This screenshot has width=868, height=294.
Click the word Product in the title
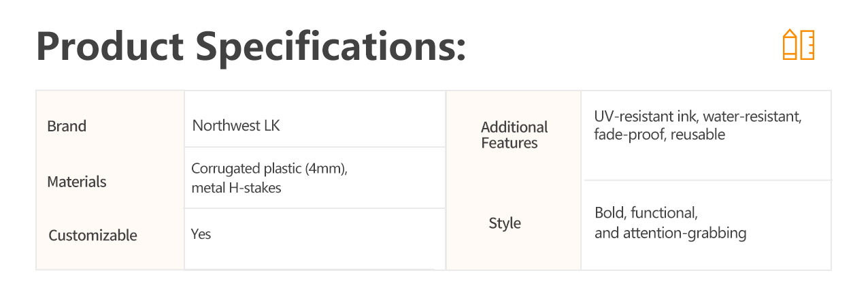point(110,46)
